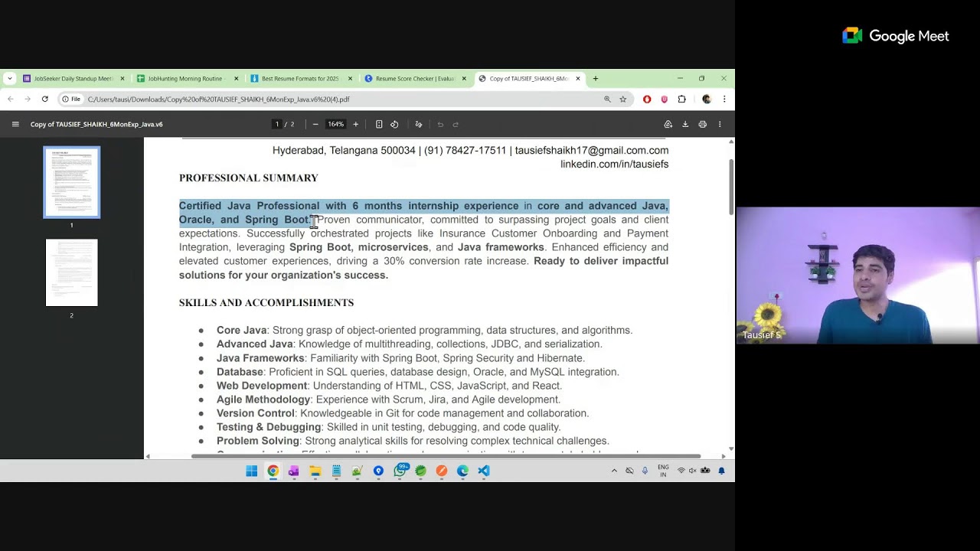The width and height of the screenshot is (980, 551).
Task: Open the tab search dropdown arrow
Action: click(x=9, y=78)
